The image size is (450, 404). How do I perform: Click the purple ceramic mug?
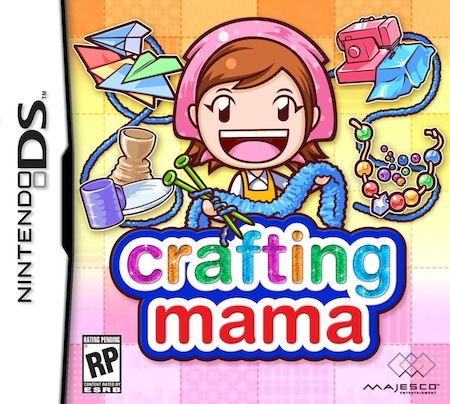(101, 202)
